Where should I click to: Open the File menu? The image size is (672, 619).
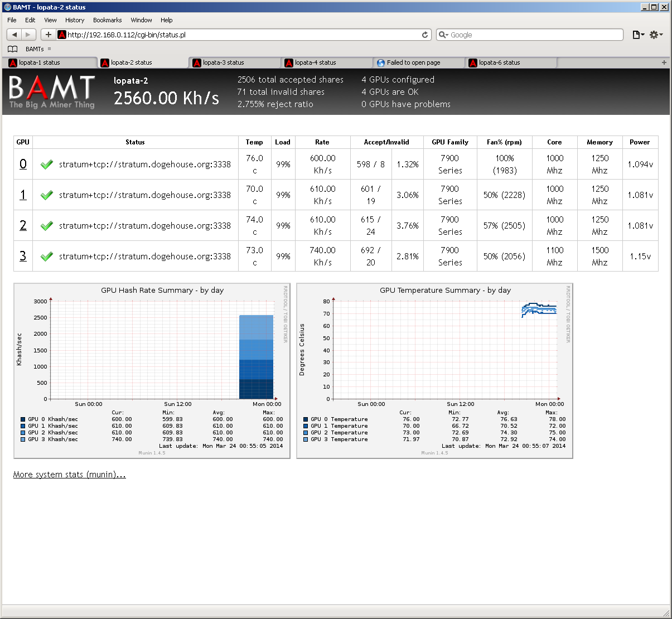(x=12, y=20)
